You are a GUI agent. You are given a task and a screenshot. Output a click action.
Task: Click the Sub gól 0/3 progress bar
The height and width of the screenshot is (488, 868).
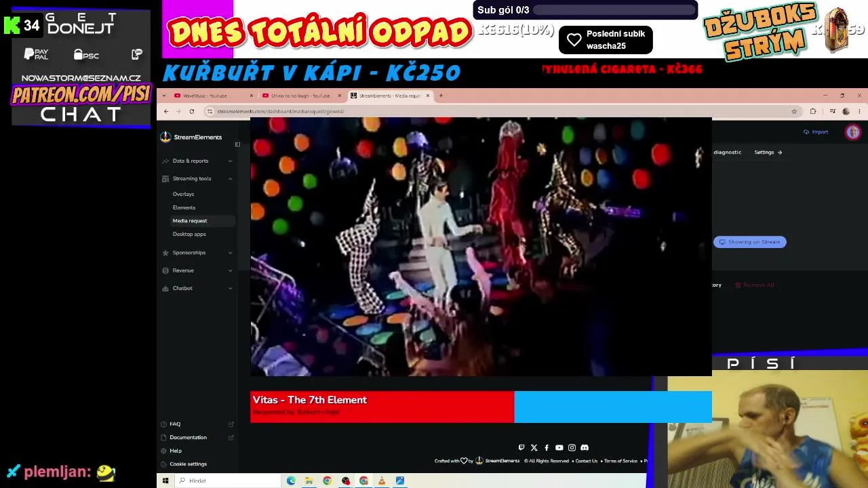click(614, 10)
